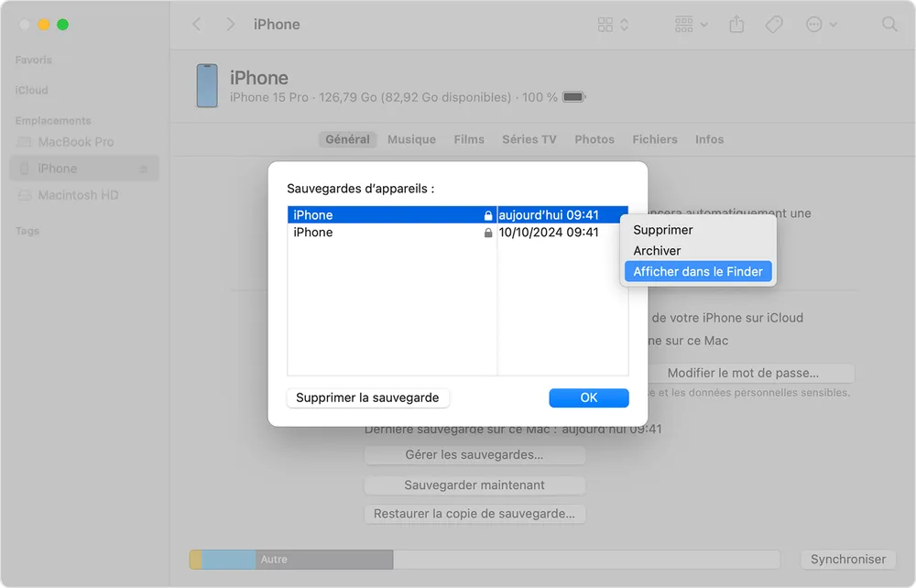Click the grid view icon in the toolbar
The width and height of the screenshot is (916, 588).
point(606,24)
